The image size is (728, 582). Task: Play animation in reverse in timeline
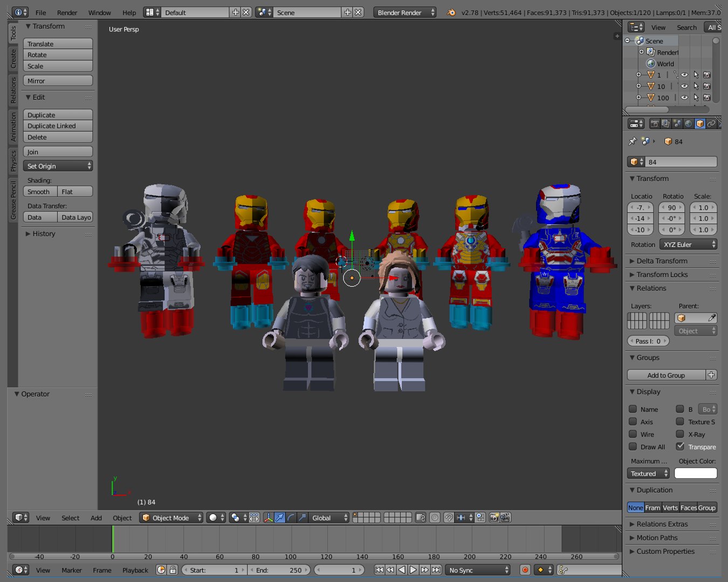click(402, 570)
